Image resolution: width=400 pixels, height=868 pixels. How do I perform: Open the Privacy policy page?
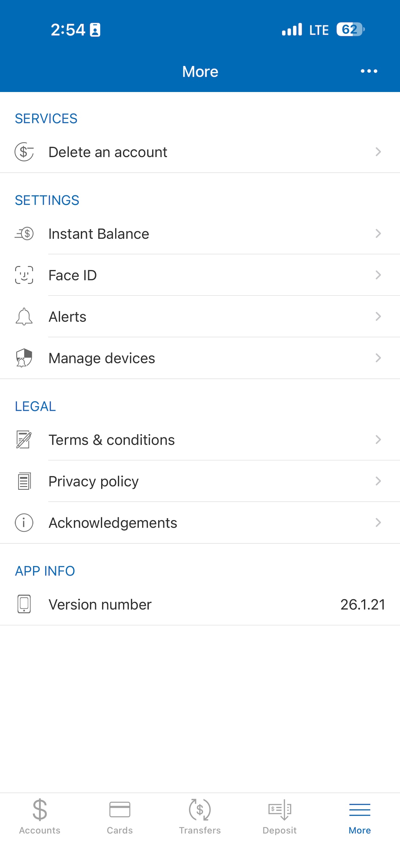click(200, 481)
